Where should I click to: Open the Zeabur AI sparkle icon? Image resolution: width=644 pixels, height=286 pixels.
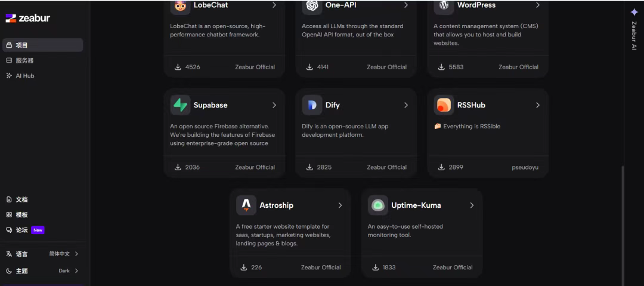[634, 12]
